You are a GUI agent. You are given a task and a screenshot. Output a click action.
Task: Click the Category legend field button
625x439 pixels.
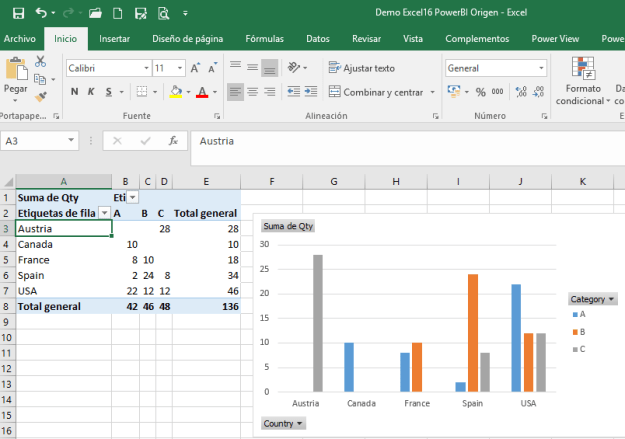tap(593, 299)
